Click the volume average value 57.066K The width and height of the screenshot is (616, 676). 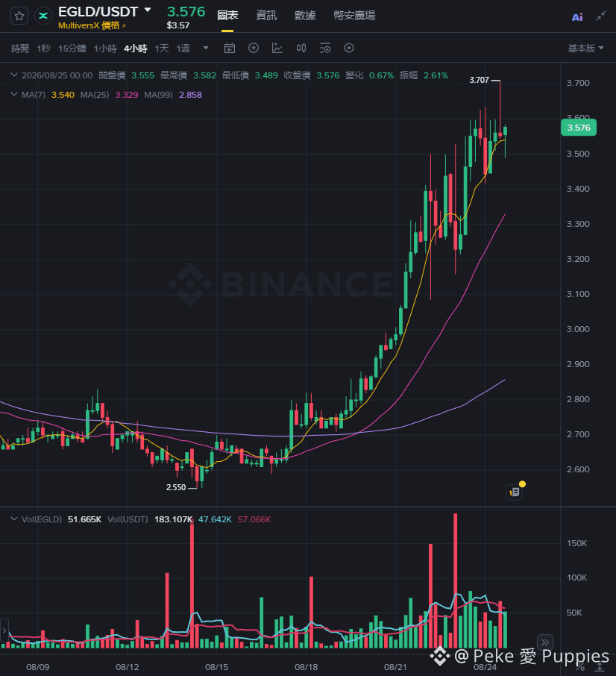click(254, 519)
